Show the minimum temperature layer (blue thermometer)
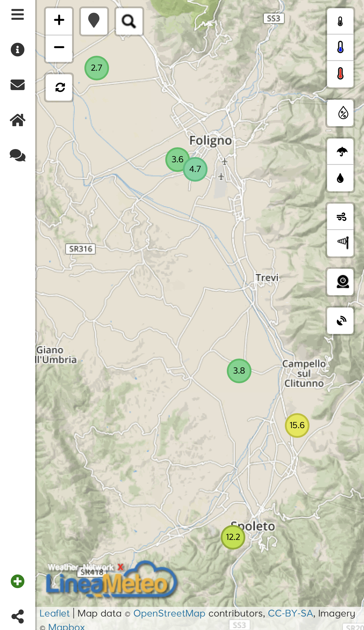This screenshot has width=364, height=630. tap(340, 48)
